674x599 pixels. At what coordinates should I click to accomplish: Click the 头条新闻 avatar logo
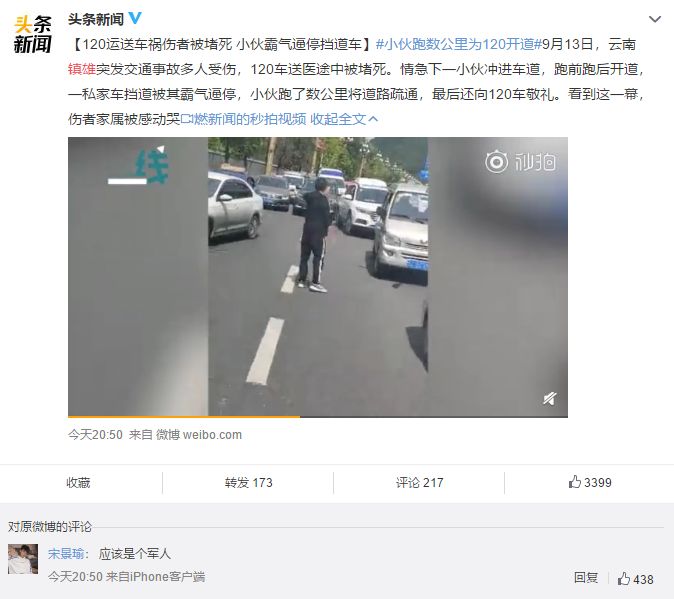[x=32, y=34]
